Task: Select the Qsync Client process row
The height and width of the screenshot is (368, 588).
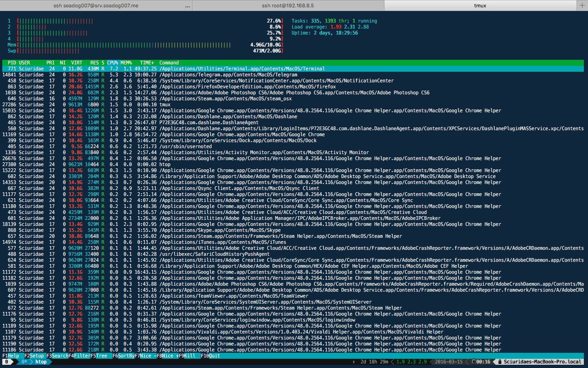Action: (293, 188)
